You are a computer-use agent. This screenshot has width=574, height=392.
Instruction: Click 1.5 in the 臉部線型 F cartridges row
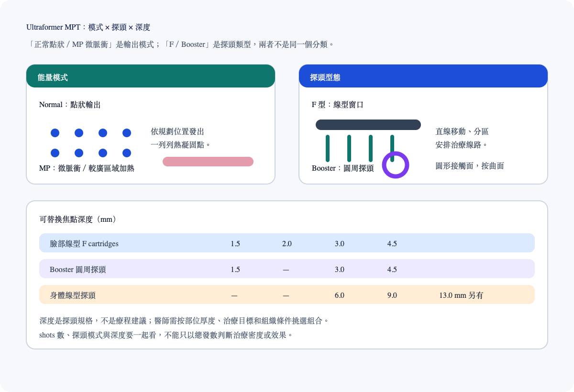pyautogui.click(x=235, y=244)
